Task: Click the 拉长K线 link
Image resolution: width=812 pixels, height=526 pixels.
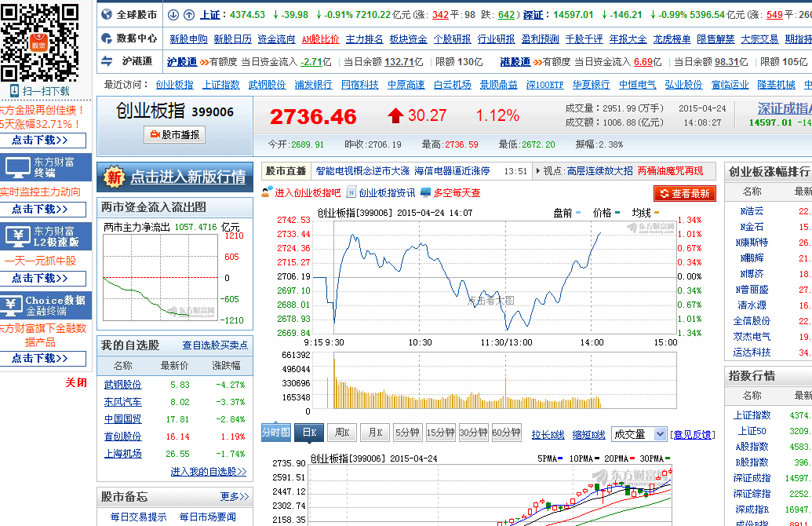Action: pos(548,435)
